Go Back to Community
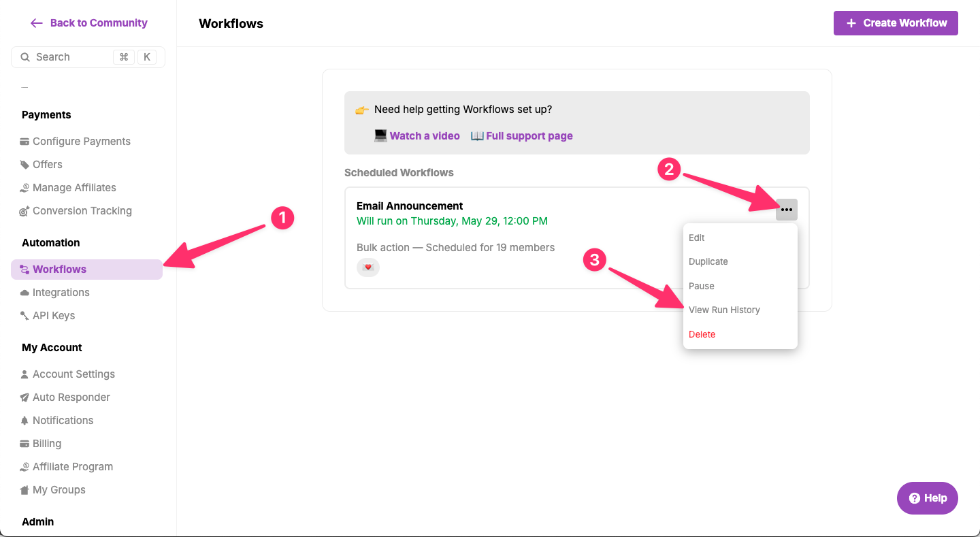 (88, 22)
